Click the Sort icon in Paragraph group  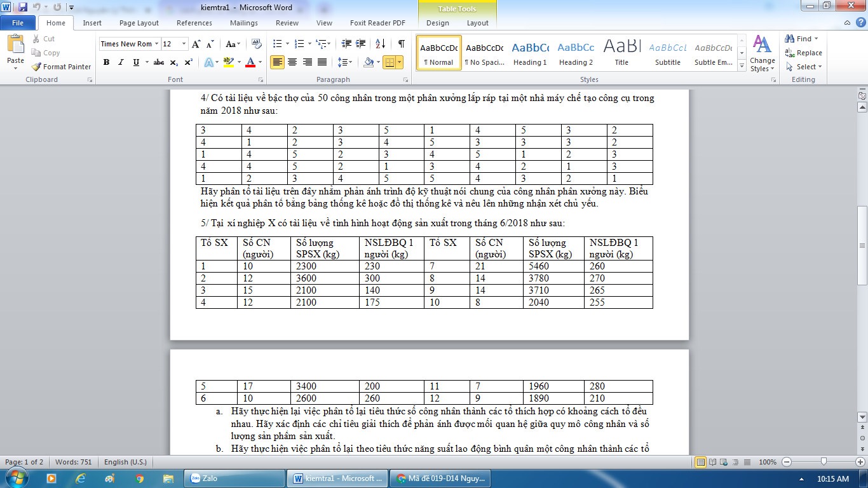[x=380, y=44]
